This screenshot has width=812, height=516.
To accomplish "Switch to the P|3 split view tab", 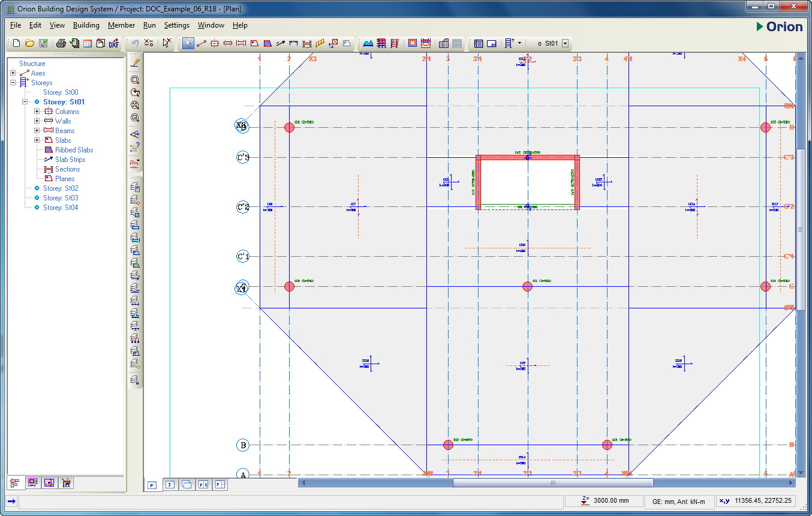I will (x=204, y=485).
